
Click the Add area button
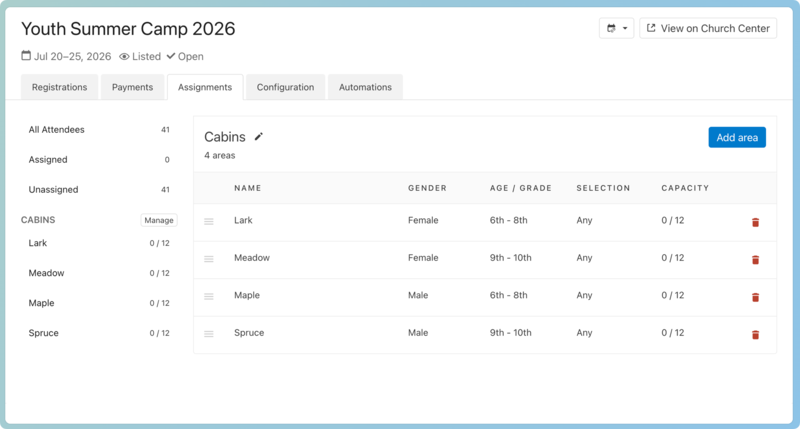tap(737, 137)
